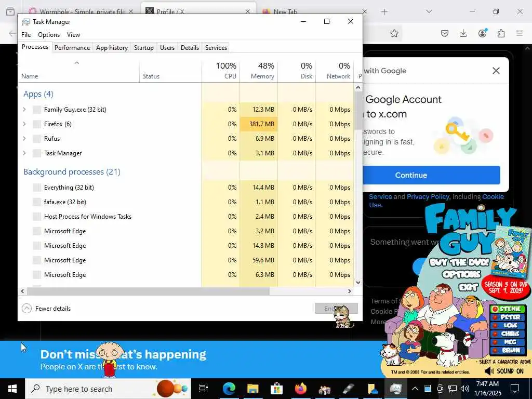
Task: Open the Windows Start menu
Action: (12, 389)
